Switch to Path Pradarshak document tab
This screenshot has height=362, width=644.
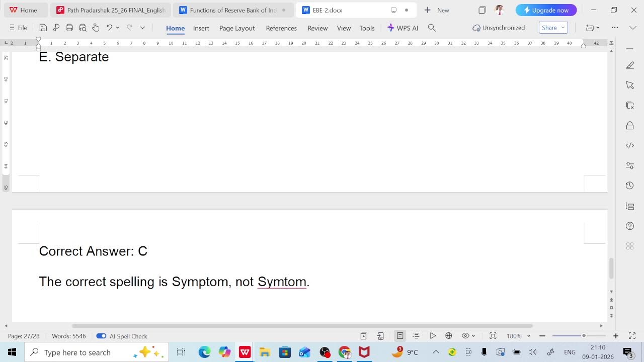point(111,10)
